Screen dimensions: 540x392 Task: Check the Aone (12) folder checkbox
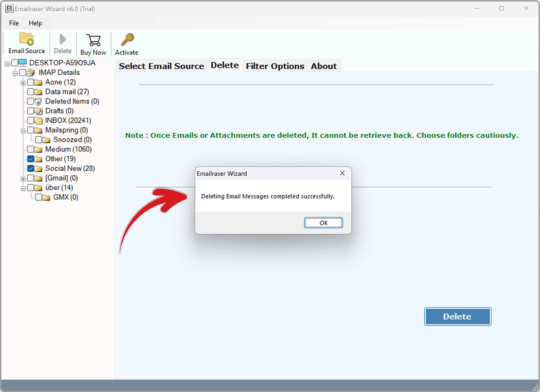coord(30,82)
